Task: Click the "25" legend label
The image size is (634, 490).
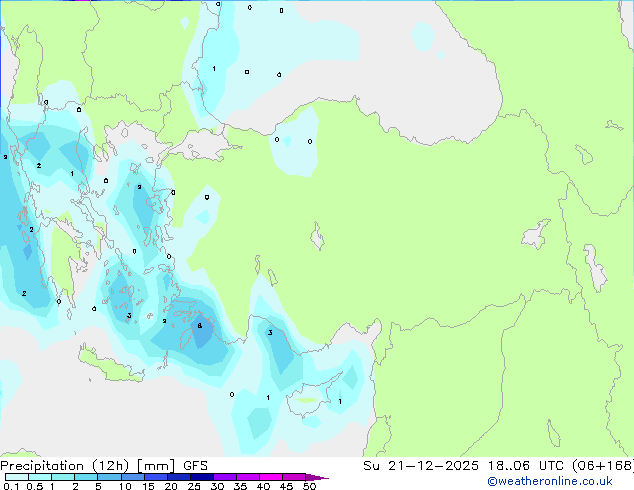Action: 194,486
